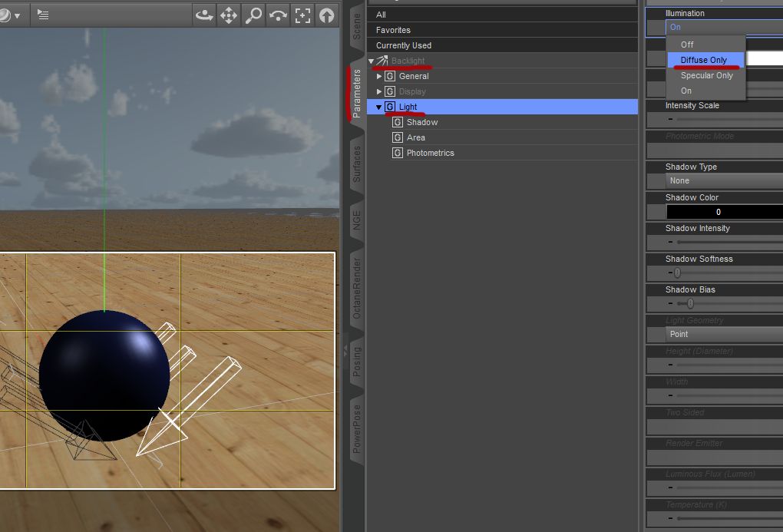Click the frame selection bracket icon

pyautogui.click(x=302, y=15)
